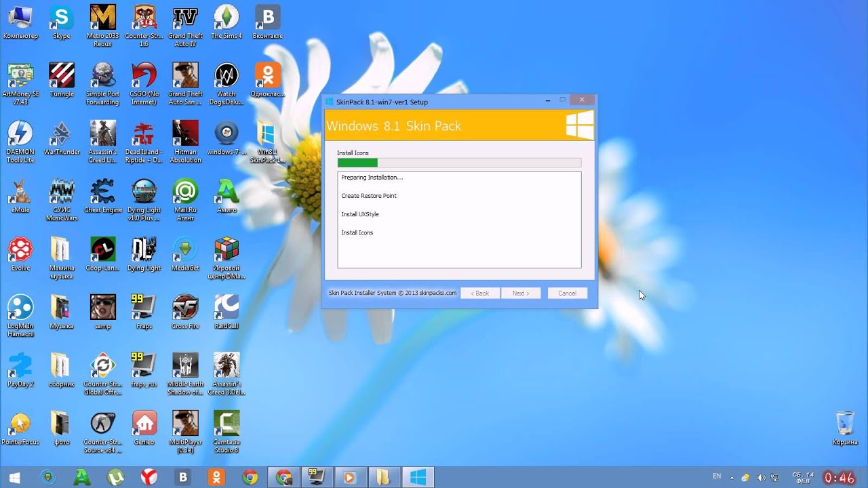Open the Camtasia Studio 8 icon
This screenshot has height=488, width=868.
226,432
